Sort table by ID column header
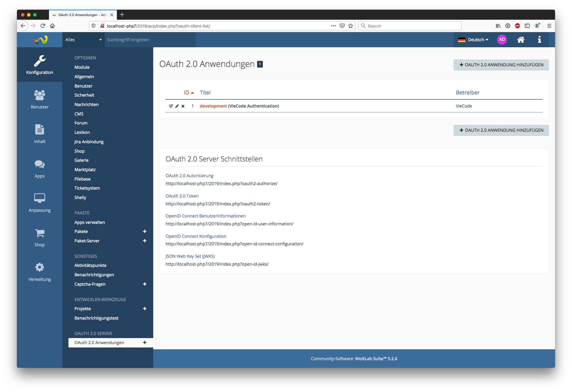Screen dimensions: 572x392 187,93
